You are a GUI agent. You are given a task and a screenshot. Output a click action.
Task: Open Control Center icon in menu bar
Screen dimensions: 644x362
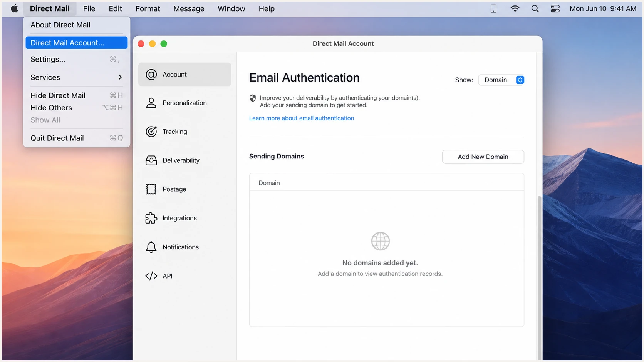click(x=555, y=8)
